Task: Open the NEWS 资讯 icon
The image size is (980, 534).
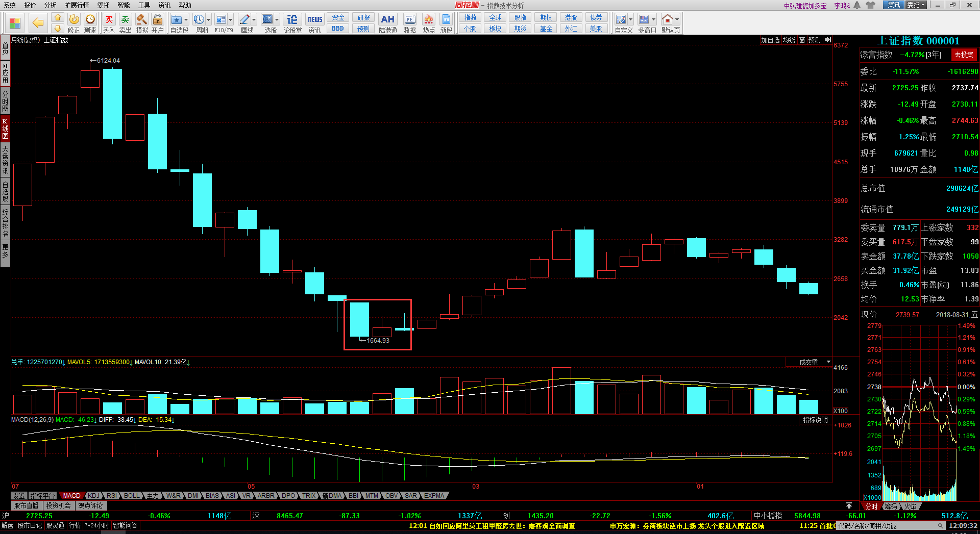Action: coord(315,23)
